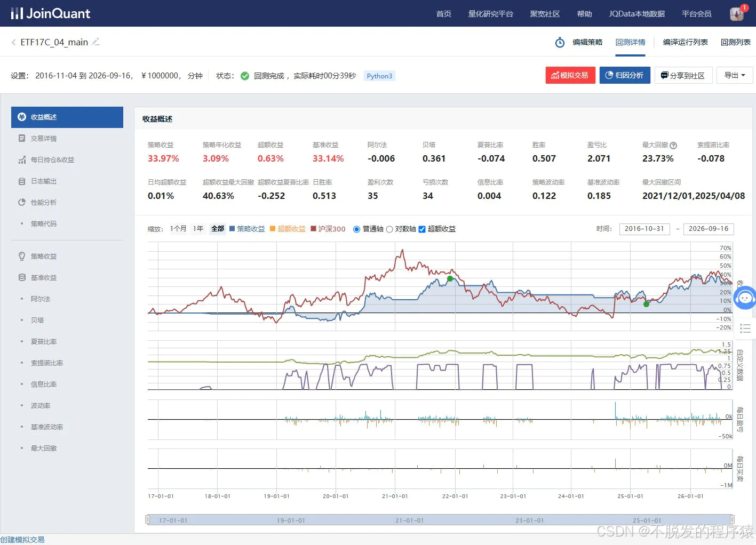756x545 pixels.
Task: Select the 普通轴 radio button
Action: [x=357, y=229]
